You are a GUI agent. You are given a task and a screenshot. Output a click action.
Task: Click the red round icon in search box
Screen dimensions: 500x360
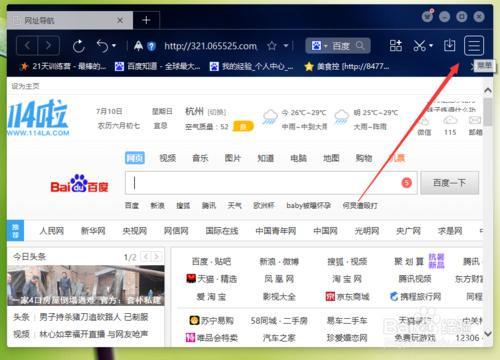pyautogui.click(x=407, y=183)
